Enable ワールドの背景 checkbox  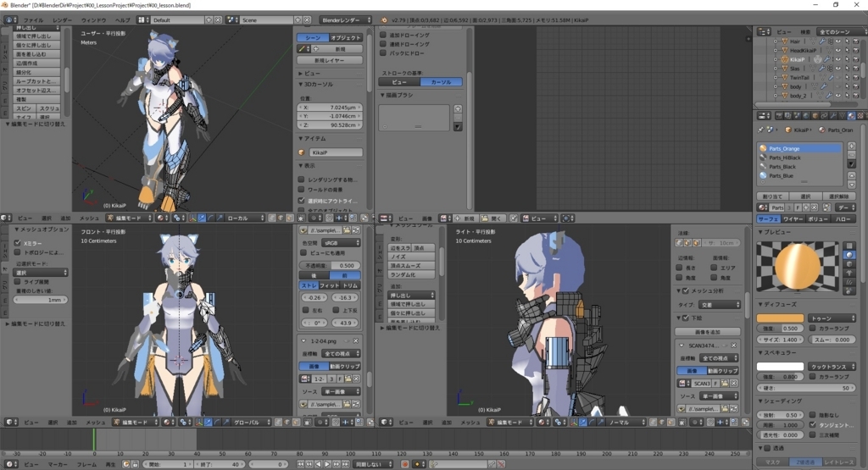tap(302, 190)
